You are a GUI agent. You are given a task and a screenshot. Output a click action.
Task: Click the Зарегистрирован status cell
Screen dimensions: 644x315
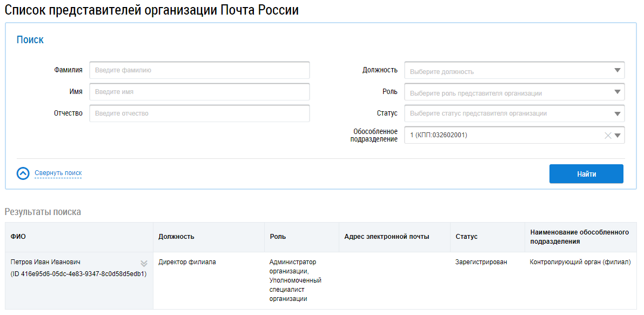click(x=481, y=262)
